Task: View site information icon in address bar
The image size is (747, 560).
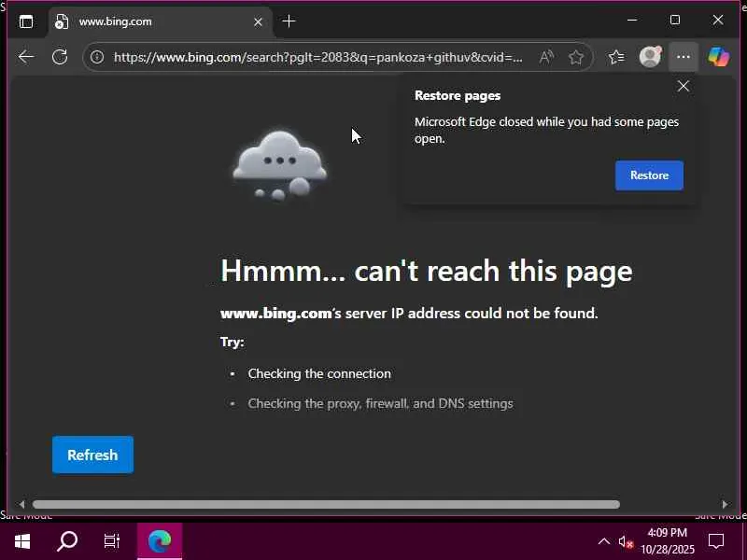Action: [97, 57]
